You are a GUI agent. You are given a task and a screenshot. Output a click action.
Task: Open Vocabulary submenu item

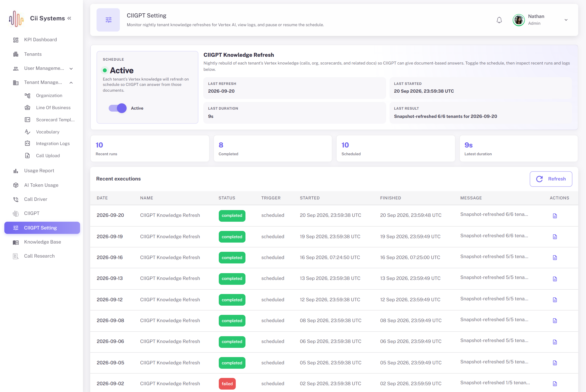coord(48,132)
